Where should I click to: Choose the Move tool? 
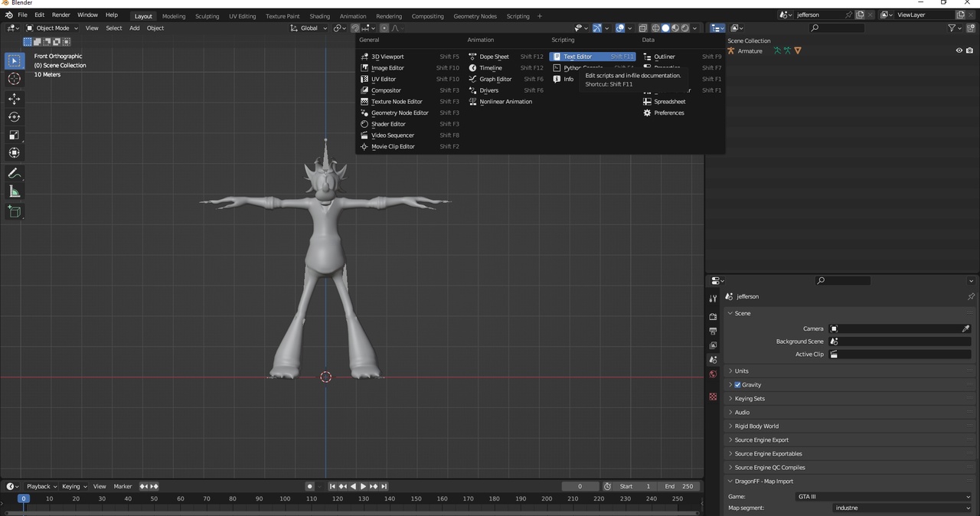click(x=15, y=99)
